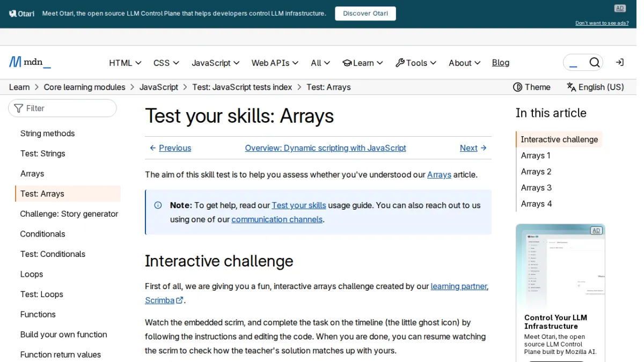Image resolution: width=644 pixels, height=362 pixels.
Task: Jump to Arrays 4 section
Action: point(536,204)
